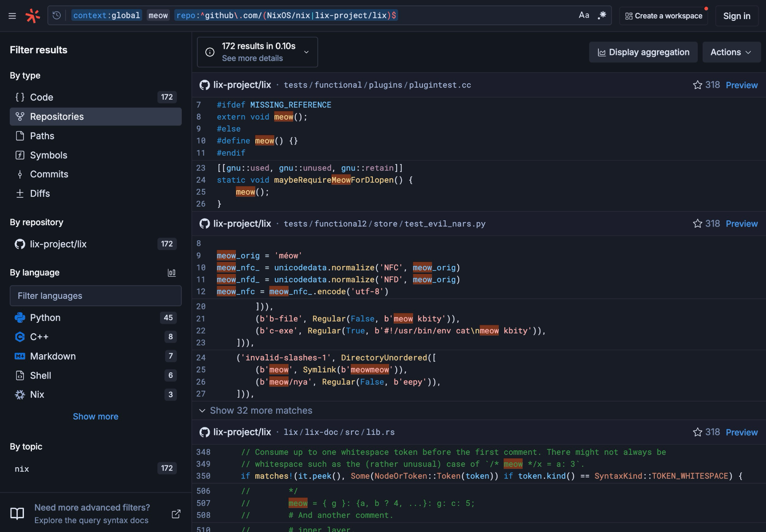Preview the test_evil_nars.py file result

coord(742,224)
